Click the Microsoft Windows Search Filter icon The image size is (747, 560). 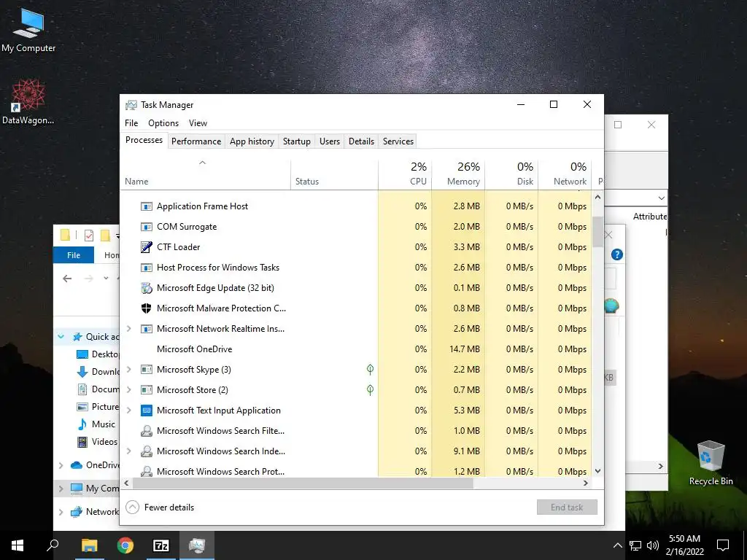(x=146, y=431)
